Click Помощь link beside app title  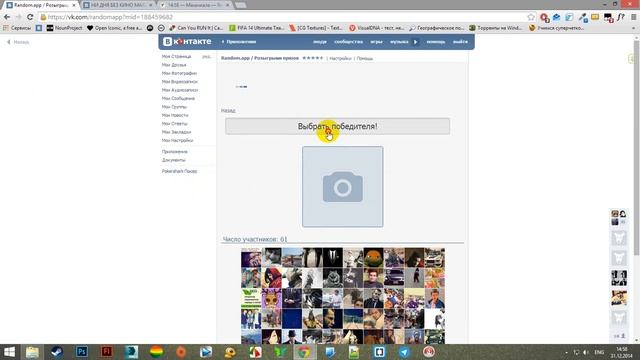pyautogui.click(x=364, y=58)
